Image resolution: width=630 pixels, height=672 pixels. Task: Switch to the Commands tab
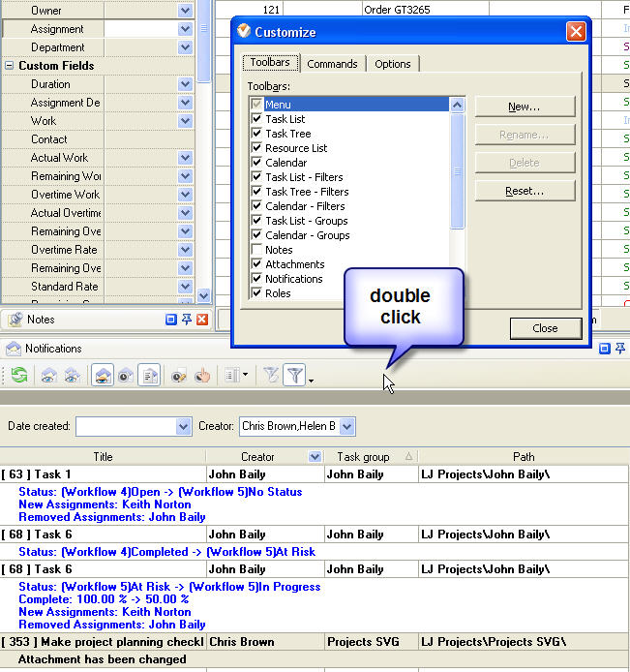(332, 64)
